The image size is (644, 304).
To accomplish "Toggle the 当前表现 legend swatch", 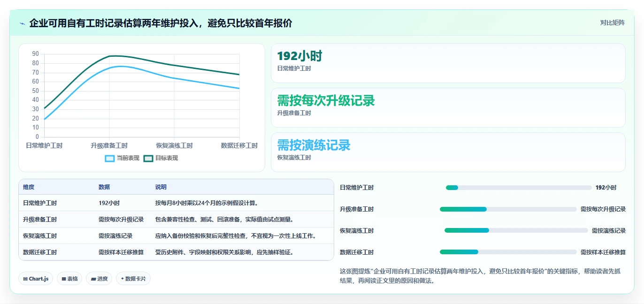I will 110,159.
